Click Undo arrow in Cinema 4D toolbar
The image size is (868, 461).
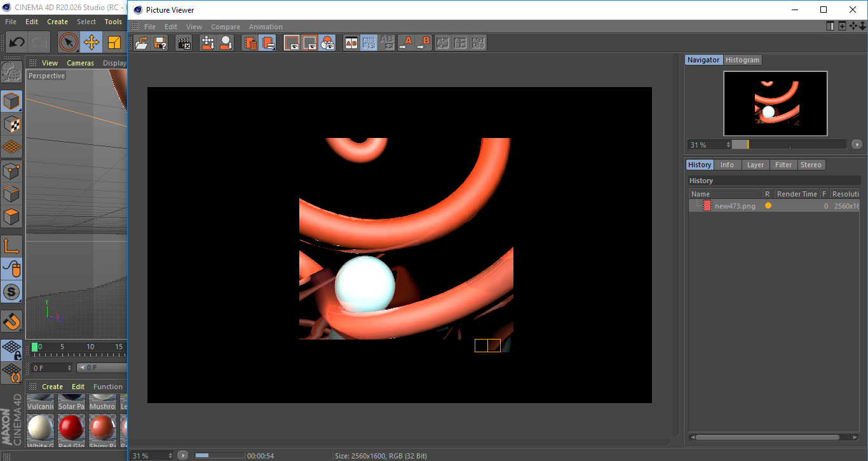point(17,43)
